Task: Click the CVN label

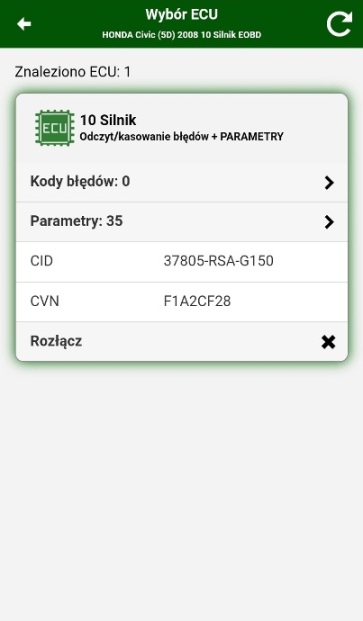Action: (x=45, y=301)
